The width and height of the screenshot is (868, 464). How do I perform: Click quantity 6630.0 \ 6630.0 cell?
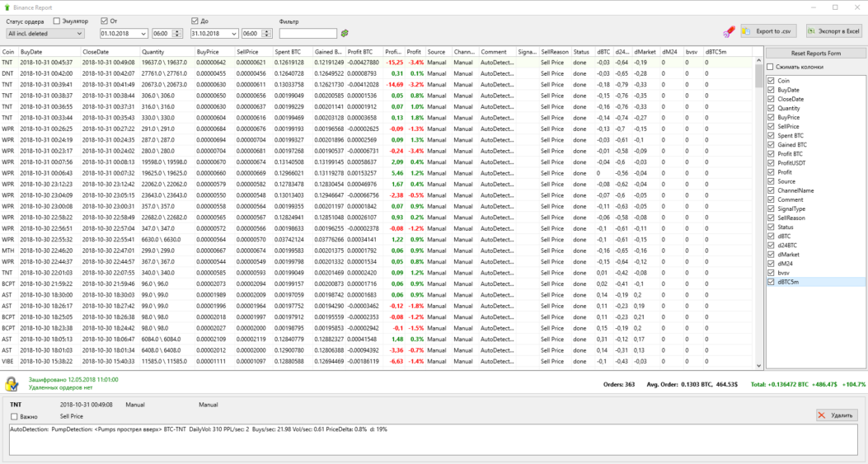[161, 240]
